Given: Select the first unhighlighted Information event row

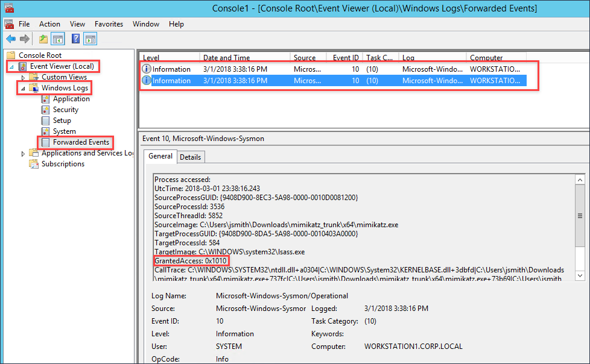Looking at the screenshot, I should [334, 69].
